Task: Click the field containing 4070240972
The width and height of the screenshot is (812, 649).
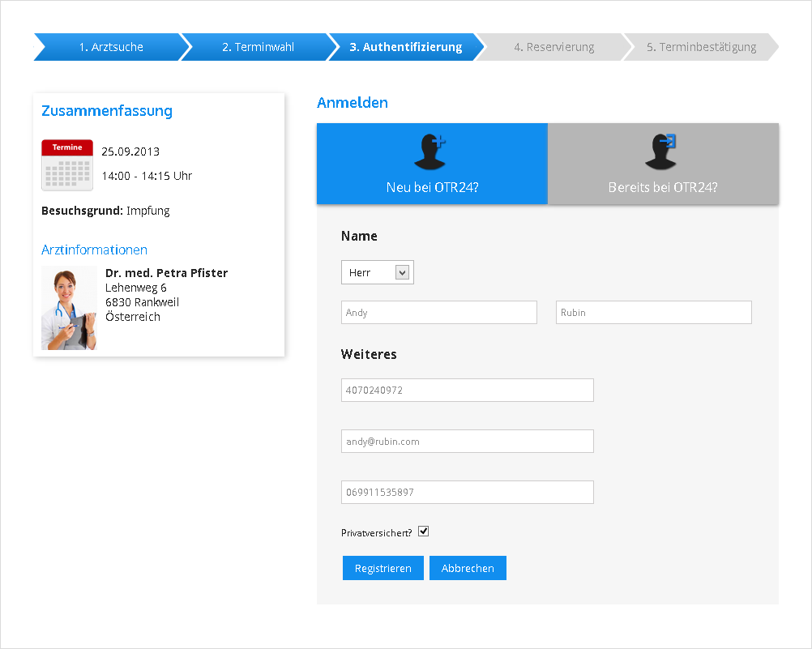Action: (468, 390)
